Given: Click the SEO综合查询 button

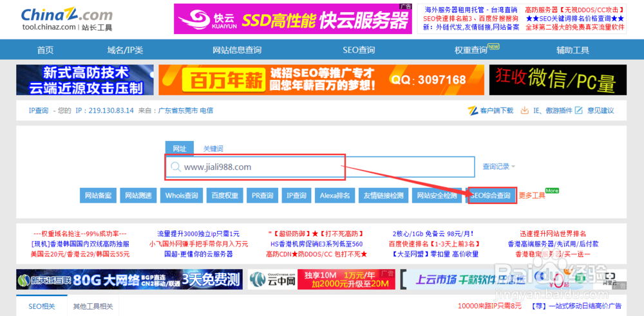Looking at the screenshot, I should (492, 196).
